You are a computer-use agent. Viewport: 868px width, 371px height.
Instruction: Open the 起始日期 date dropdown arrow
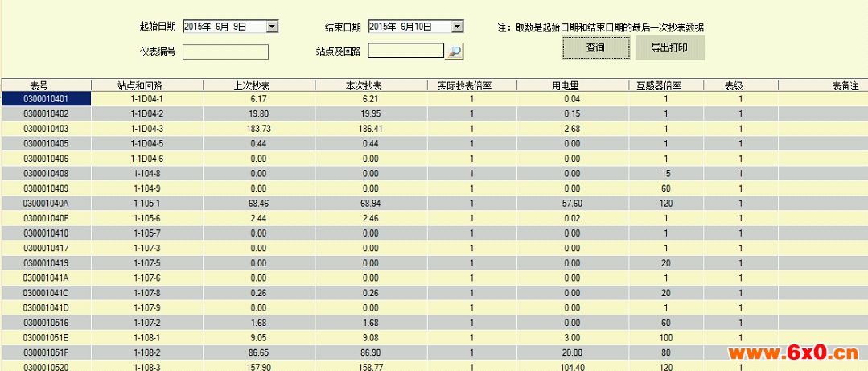[273, 26]
